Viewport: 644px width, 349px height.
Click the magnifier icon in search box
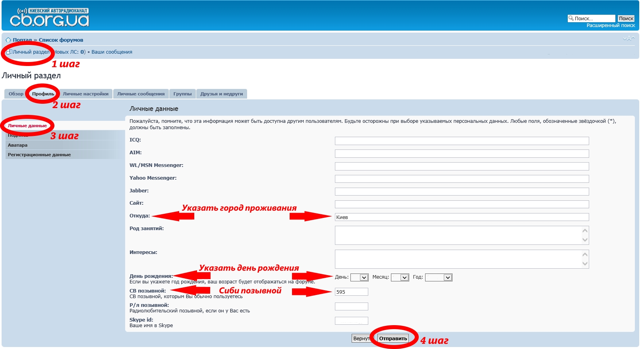coord(571,18)
